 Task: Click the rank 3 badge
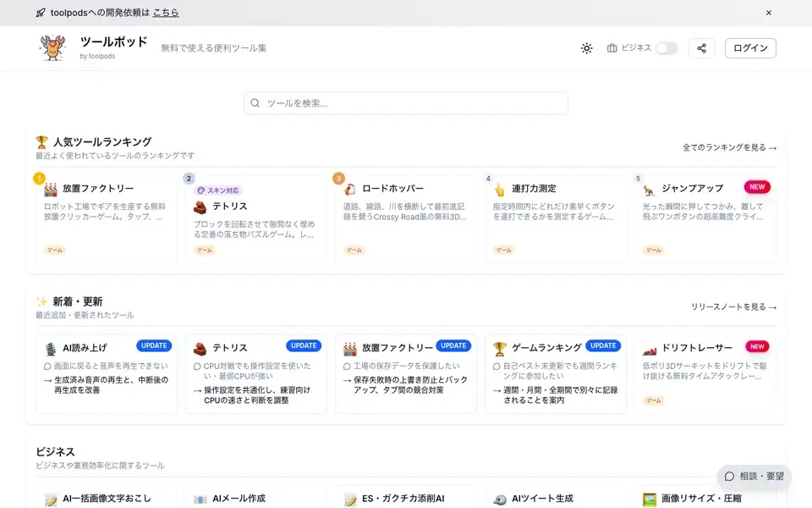click(x=338, y=179)
